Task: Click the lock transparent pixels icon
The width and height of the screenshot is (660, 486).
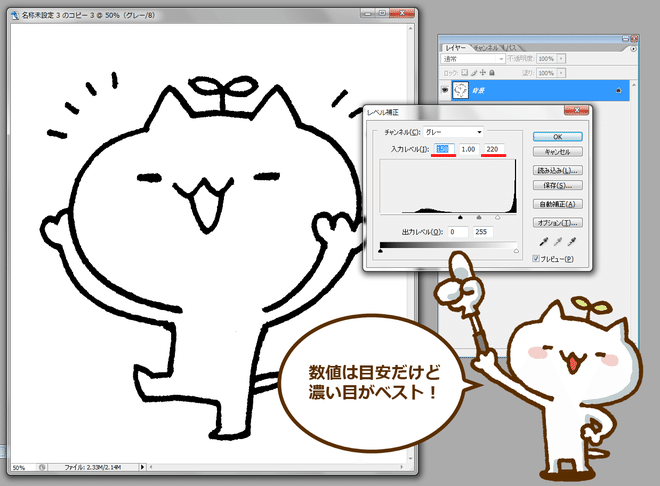Action: (x=464, y=73)
